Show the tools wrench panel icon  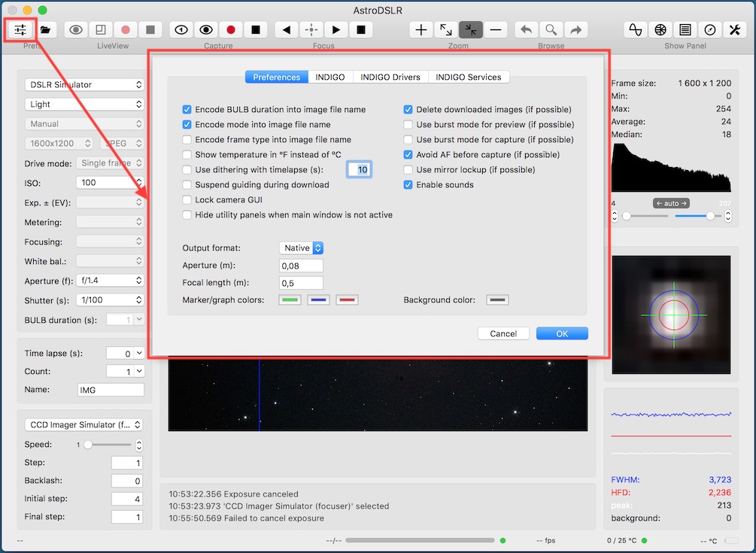(735, 30)
